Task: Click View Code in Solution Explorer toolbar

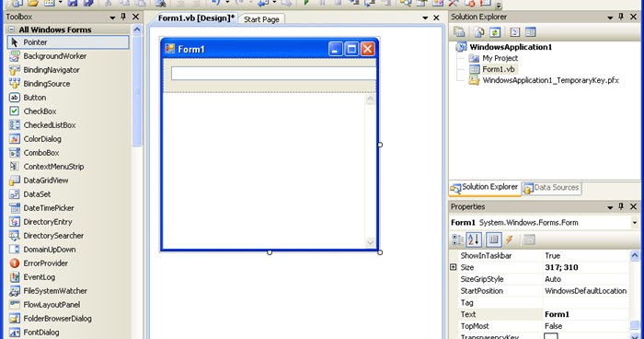Action: 515,31
